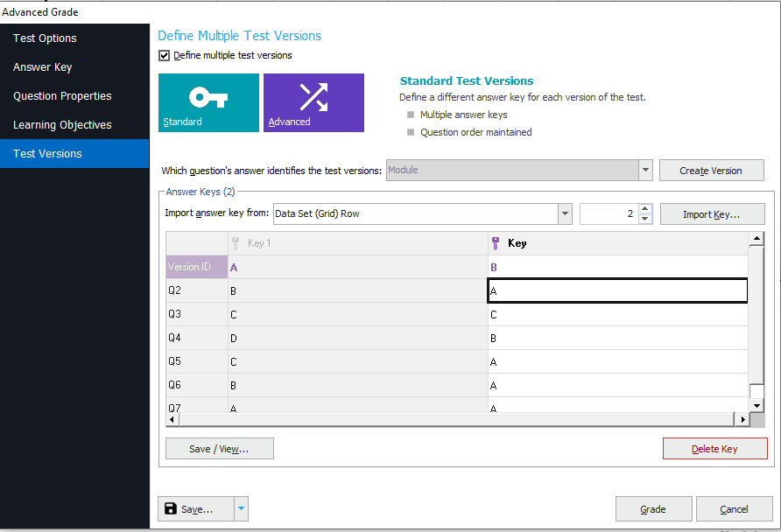Click the horizontal scrollbar right arrow

(x=742, y=419)
